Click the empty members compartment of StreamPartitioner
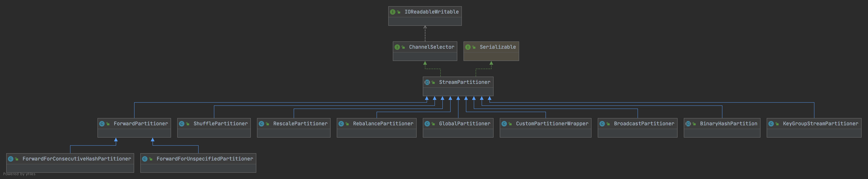 click(458, 92)
